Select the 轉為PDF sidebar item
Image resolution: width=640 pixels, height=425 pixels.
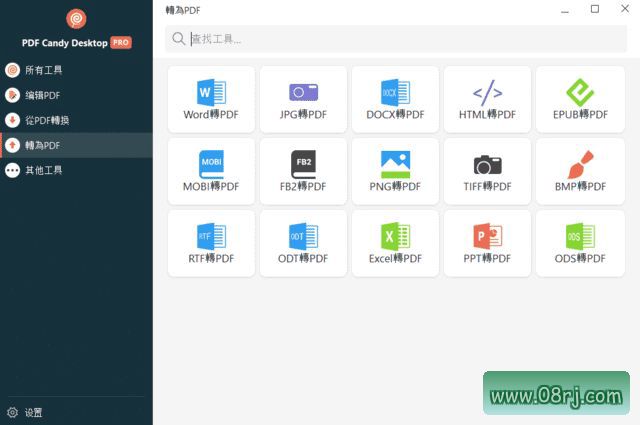(x=76, y=145)
